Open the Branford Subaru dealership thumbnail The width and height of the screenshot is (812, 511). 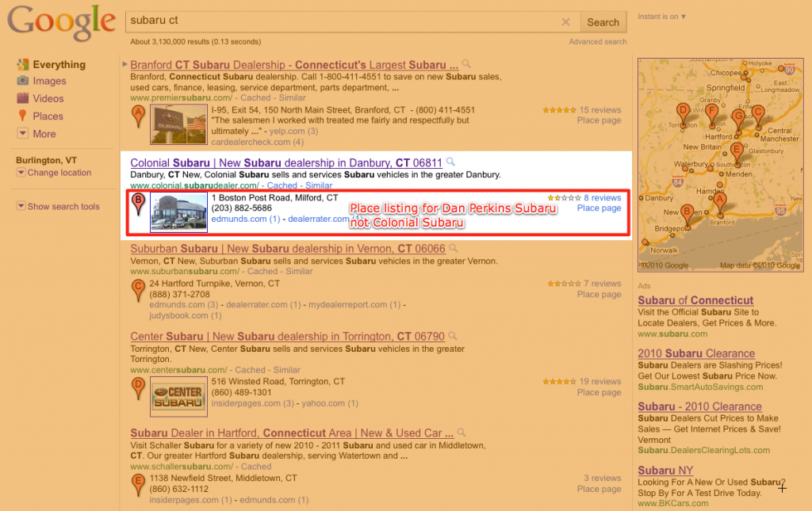[x=178, y=124]
